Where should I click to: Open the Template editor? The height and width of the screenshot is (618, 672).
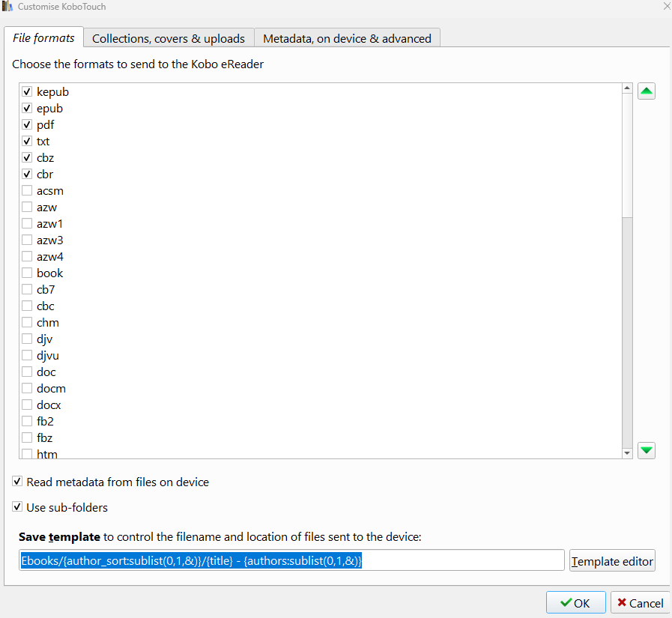pos(612,561)
